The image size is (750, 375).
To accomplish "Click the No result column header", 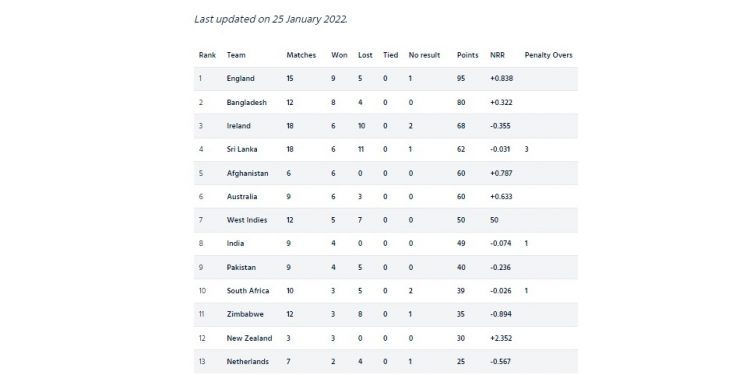I will click(424, 55).
